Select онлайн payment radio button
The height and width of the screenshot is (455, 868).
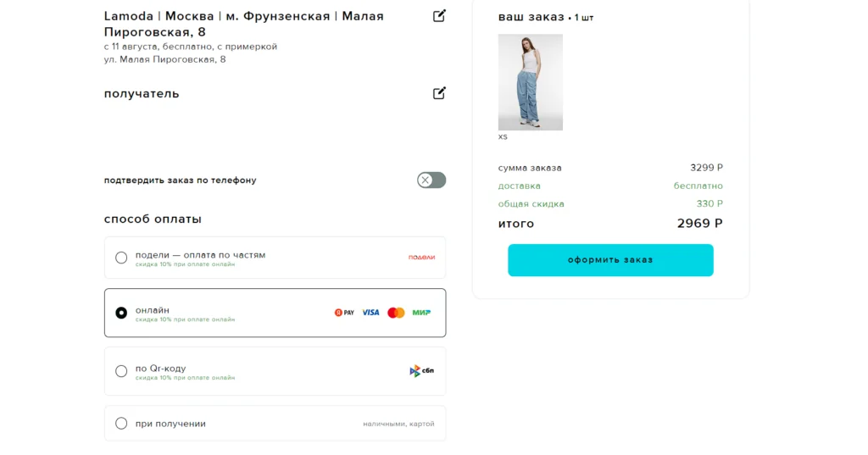click(x=121, y=313)
